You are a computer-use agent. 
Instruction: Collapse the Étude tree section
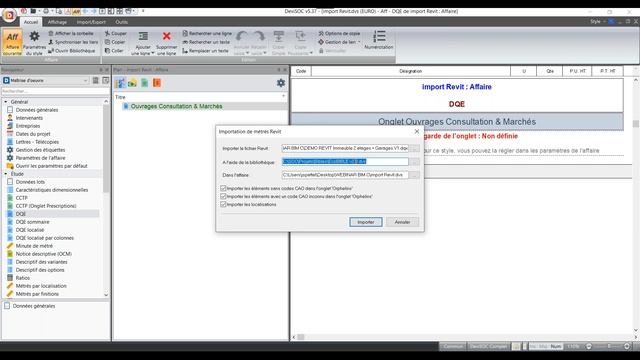6,174
